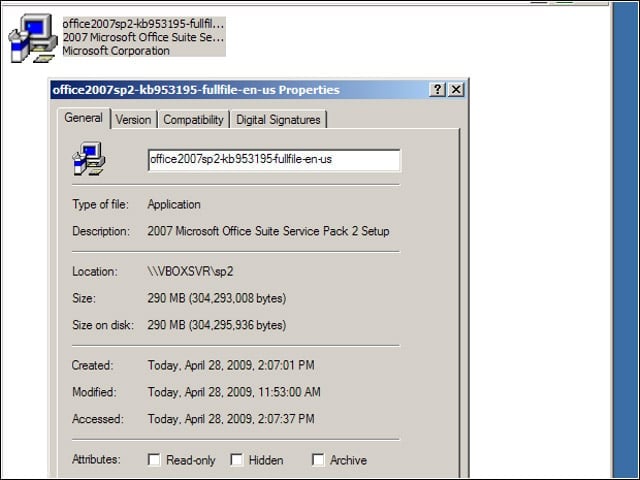Open the Digital Signatures tab
Screen dimensions: 640x480
278,120
